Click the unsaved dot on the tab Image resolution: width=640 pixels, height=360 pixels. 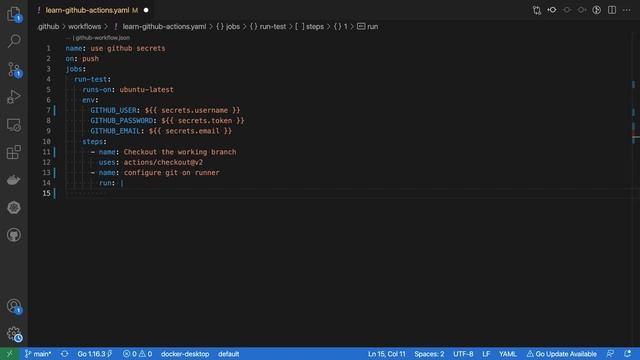point(146,10)
